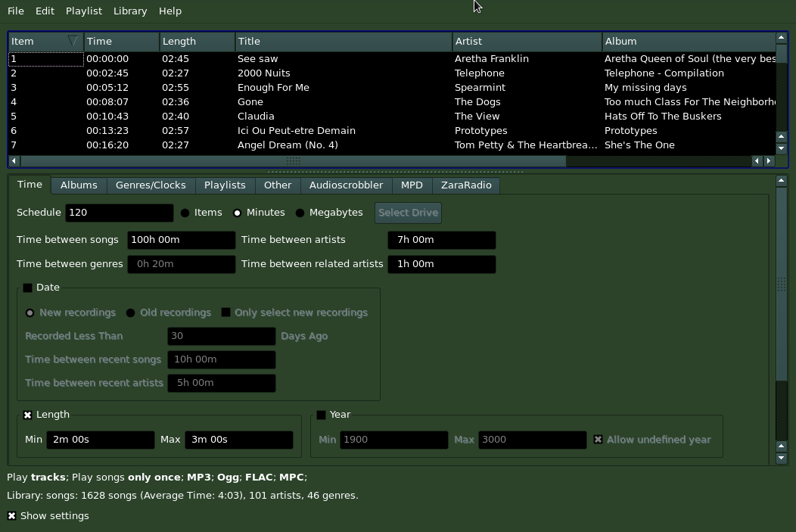
Task: Disable the Length filter checkbox
Action: tap(27, 415)
